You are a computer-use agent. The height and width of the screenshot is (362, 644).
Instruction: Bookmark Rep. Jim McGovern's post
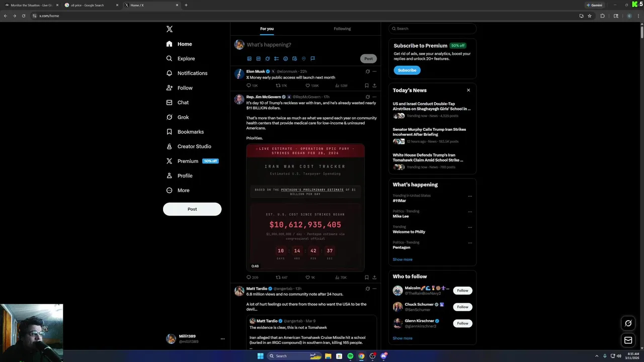(366, 277)
